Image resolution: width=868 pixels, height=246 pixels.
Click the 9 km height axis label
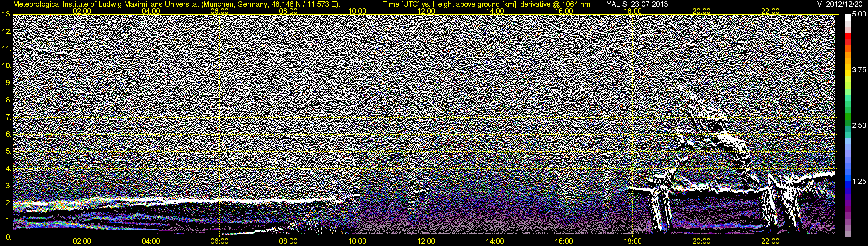tap(8, 83)
